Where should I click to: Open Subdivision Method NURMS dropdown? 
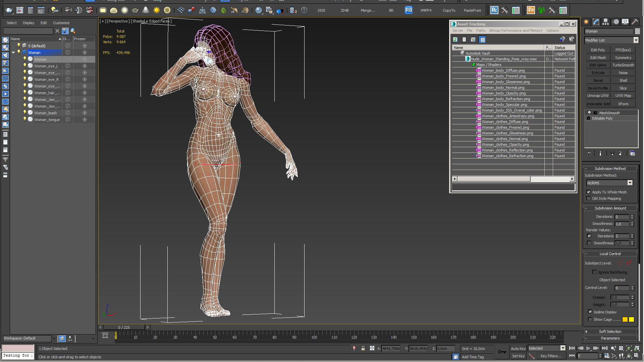tap(630, 183)
